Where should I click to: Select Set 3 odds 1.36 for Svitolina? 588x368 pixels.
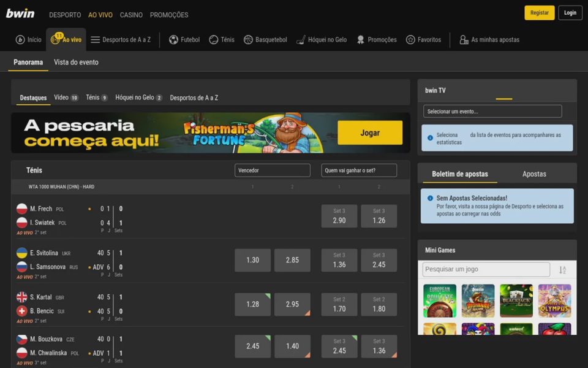coord(339,260)
